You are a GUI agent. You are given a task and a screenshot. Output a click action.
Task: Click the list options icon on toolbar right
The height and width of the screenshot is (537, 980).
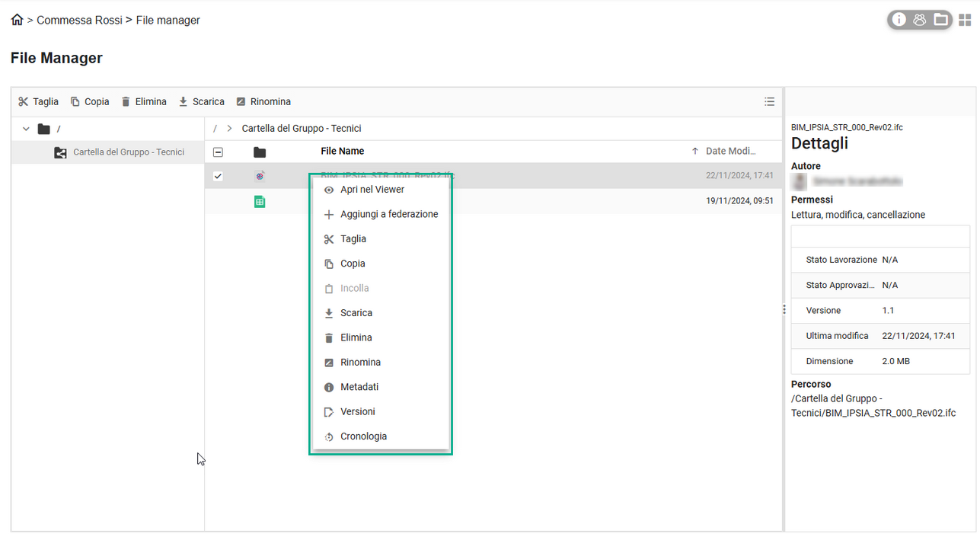coord(769,101)
